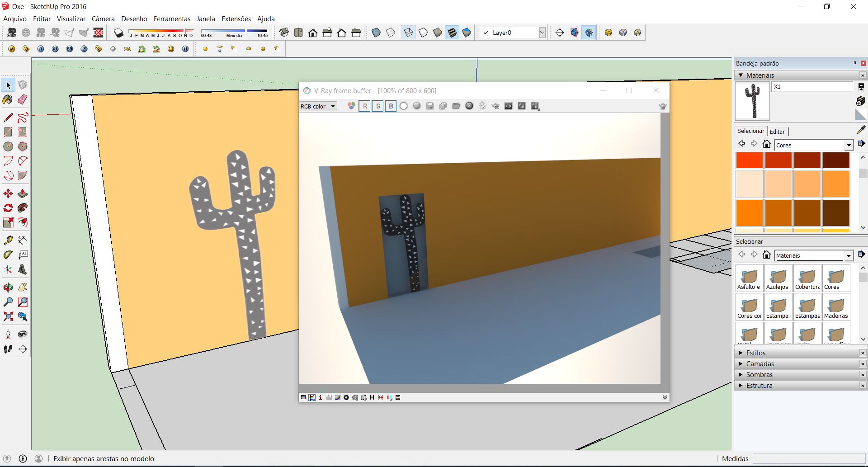The image size is (868, 467).
Task: Select the Pan hand tool
Action: [x=23, y=288]
